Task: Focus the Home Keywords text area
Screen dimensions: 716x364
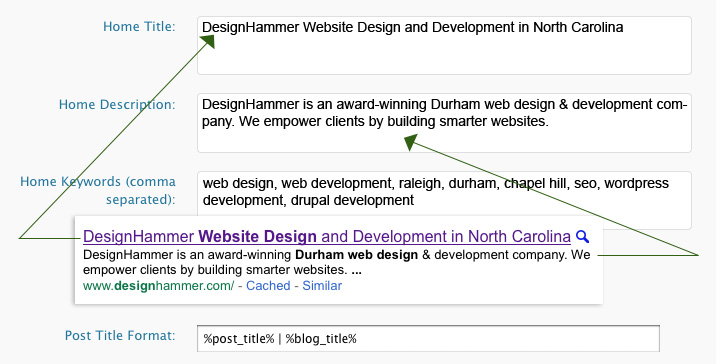Action: pyautogui.click(x=444, y=194)
